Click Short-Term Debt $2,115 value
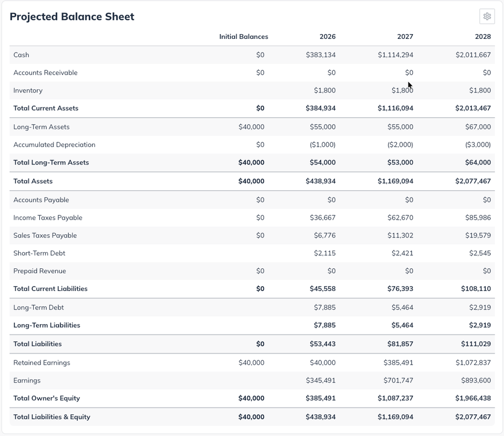 324,253
